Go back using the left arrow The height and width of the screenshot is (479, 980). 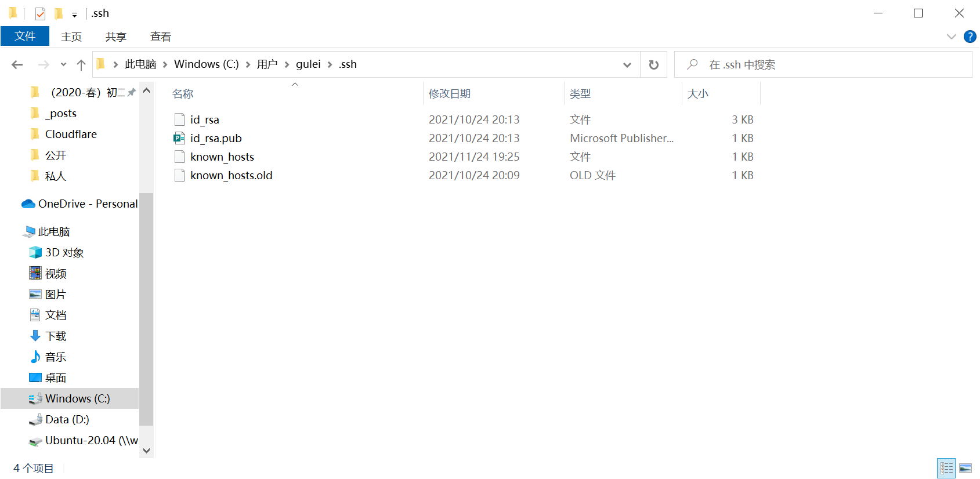[x=17, y=64]
